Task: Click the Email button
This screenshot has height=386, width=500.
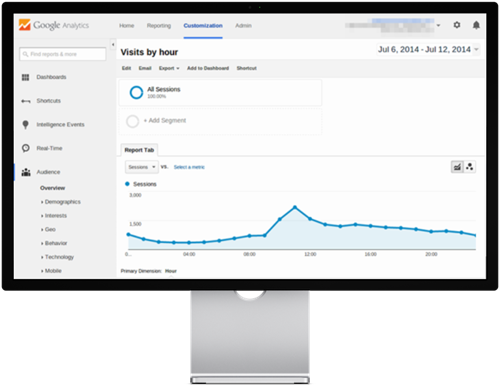Action: click(x=145, y=68)
